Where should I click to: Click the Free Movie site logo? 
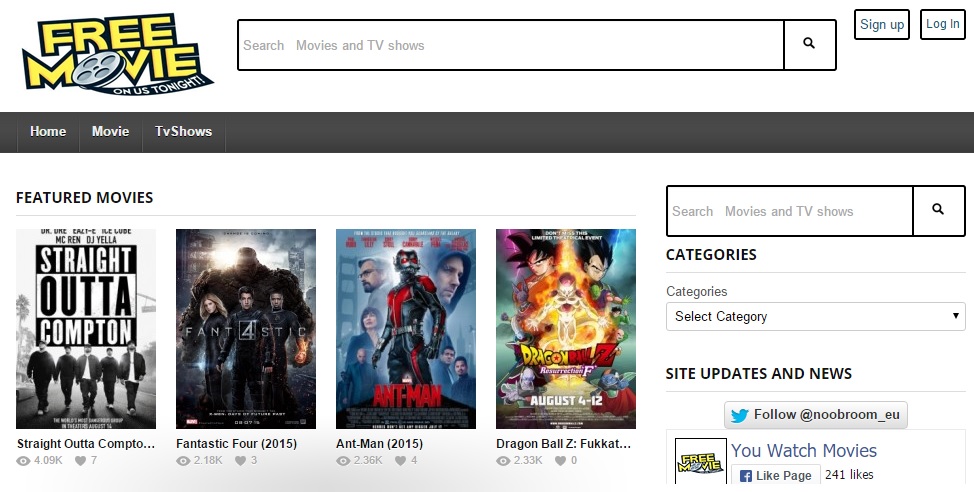117,55
